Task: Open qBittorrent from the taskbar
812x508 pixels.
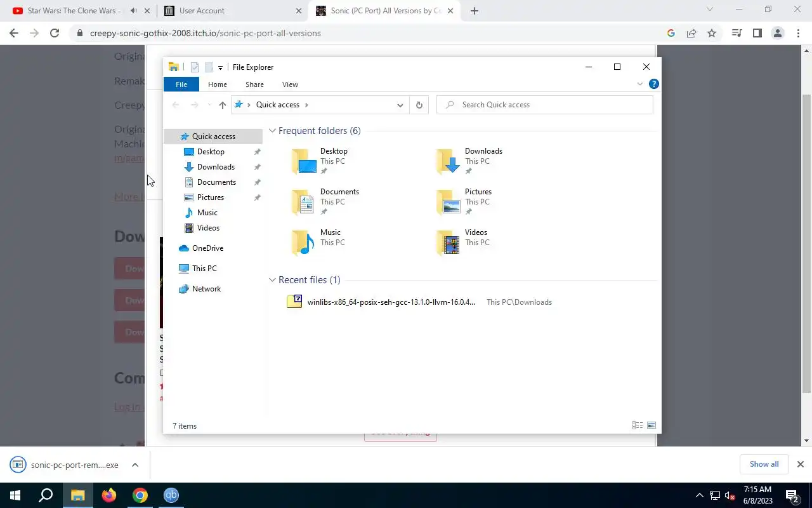Action: pos(171,495)
